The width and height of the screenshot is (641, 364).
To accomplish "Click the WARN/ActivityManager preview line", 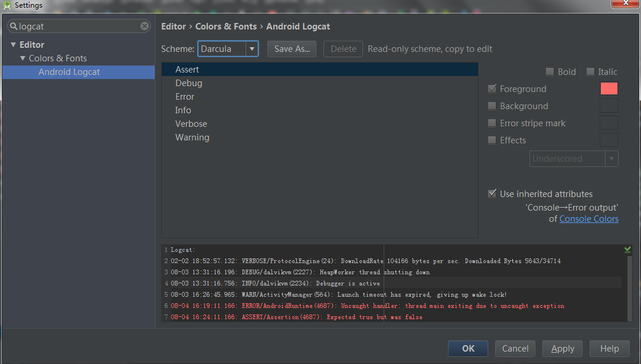I will point(339,294).
